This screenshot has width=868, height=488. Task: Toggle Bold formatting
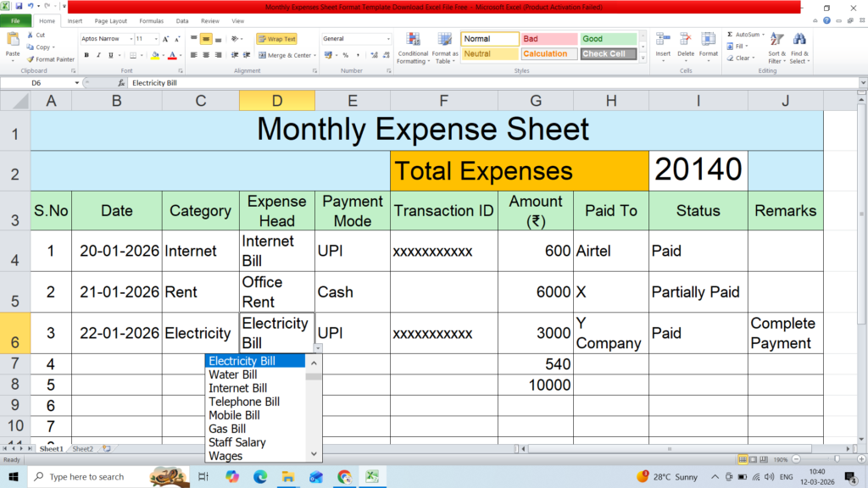point(86,55)
